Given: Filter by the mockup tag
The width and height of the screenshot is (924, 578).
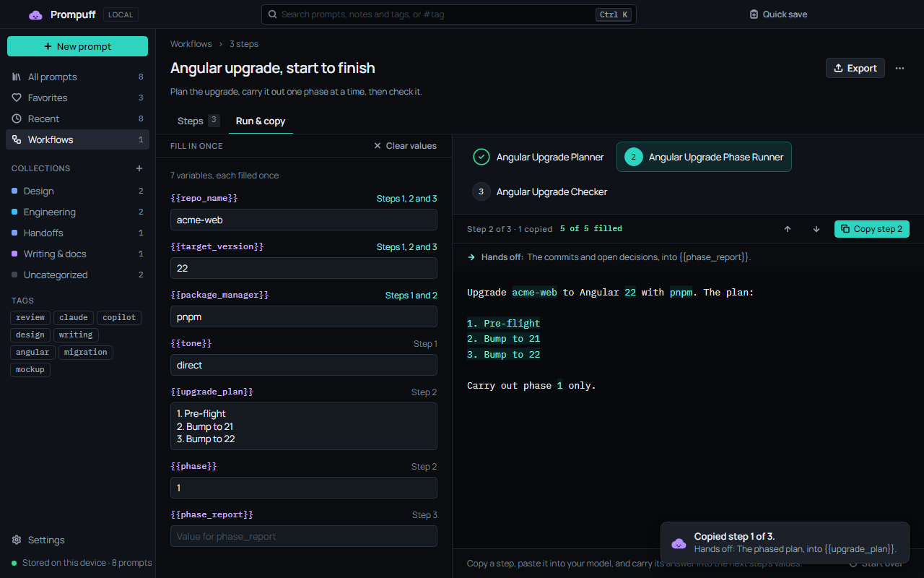Looking at the screenshot, I should [30, 369].
